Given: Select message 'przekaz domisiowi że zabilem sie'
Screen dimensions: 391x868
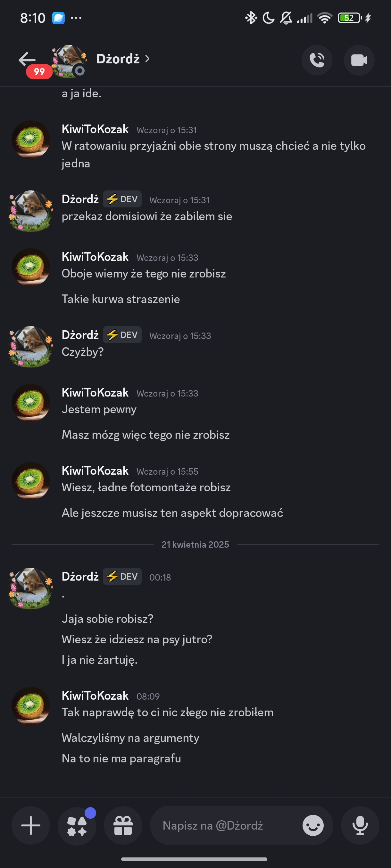Looking at the screenshot, I should click(x=147, y=216).
